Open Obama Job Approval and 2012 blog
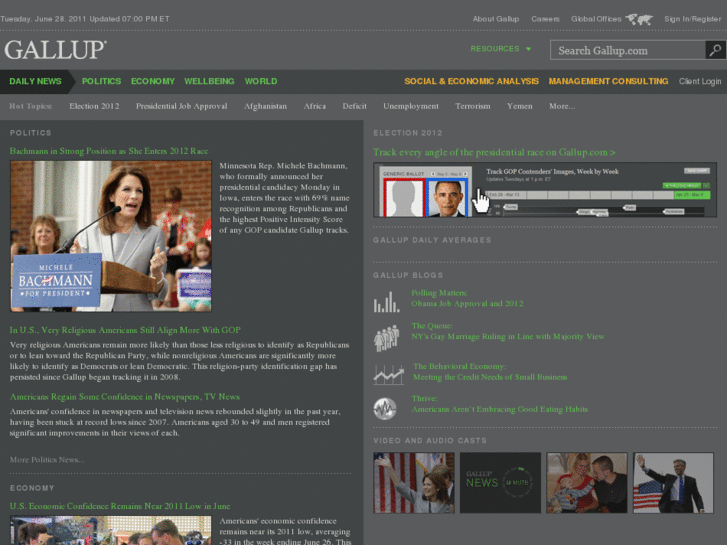This screenshot has height=545, width=727. 467,304
